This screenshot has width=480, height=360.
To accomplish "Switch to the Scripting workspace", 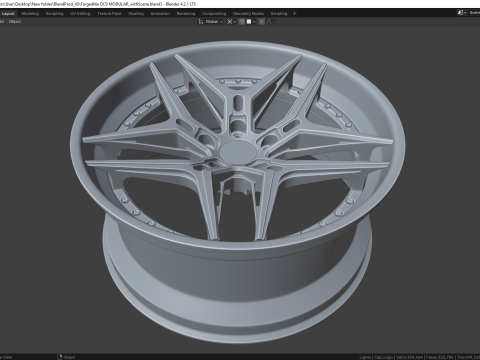I will click(x=279, y=14).
